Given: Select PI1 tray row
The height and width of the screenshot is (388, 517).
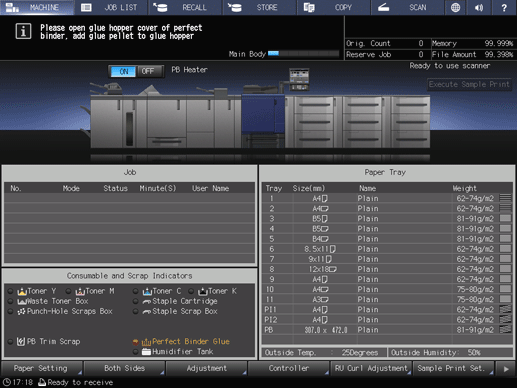Looking at the screenshot, I should [x=387, y=309].
